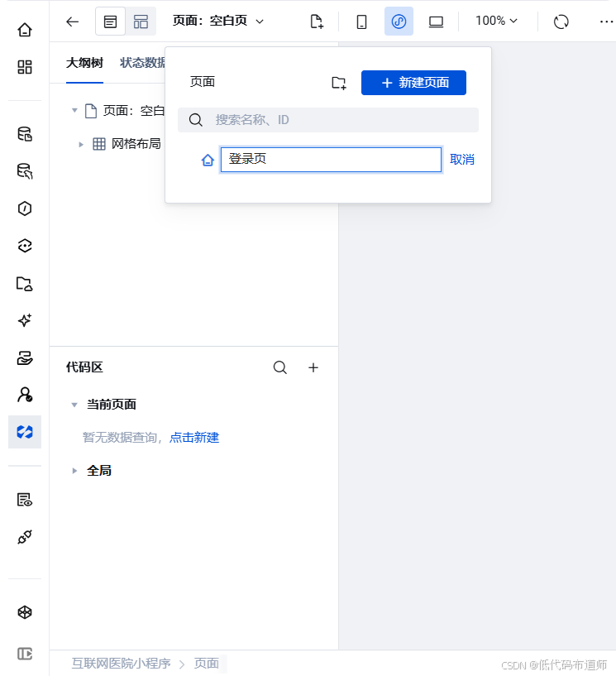Switch to the 大纲树 tab
The image size is (616, 676).
[x=84, y=63]
